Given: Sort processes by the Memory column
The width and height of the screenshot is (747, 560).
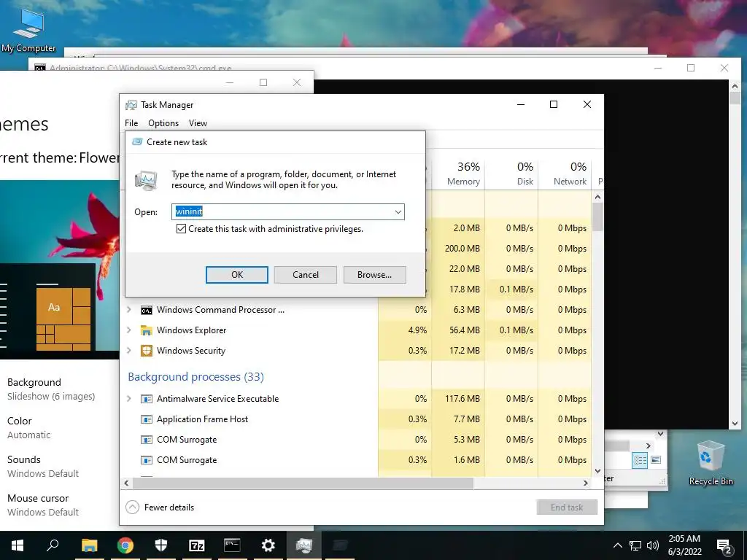Looking at the screenshot, I should pos(458,174).
